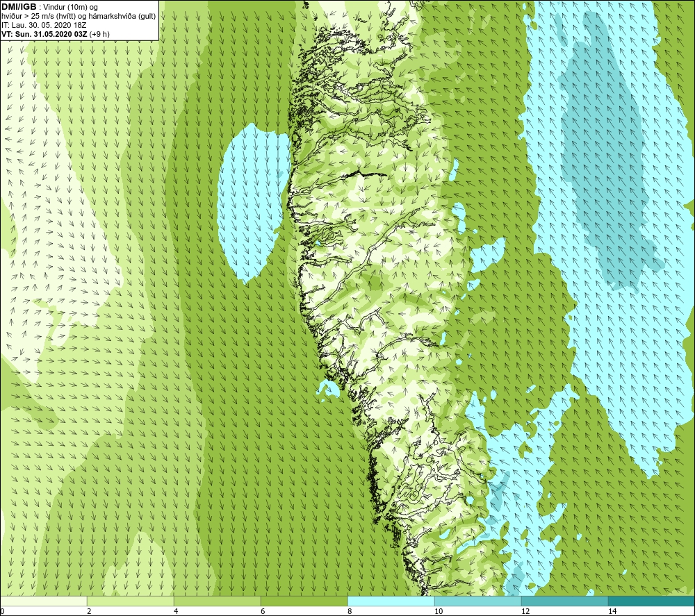Select the 6–8 m/s olive green swatch
The height and width of the screenshot is (616, 695).
(304, 601)
